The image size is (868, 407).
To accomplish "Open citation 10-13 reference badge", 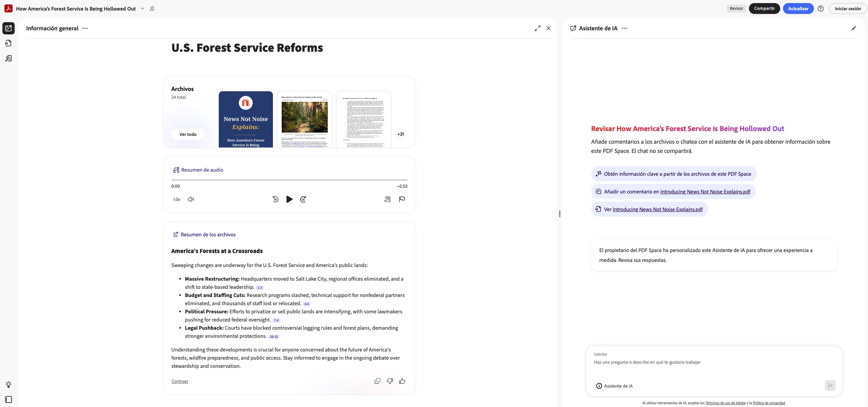I will (274, 337).
